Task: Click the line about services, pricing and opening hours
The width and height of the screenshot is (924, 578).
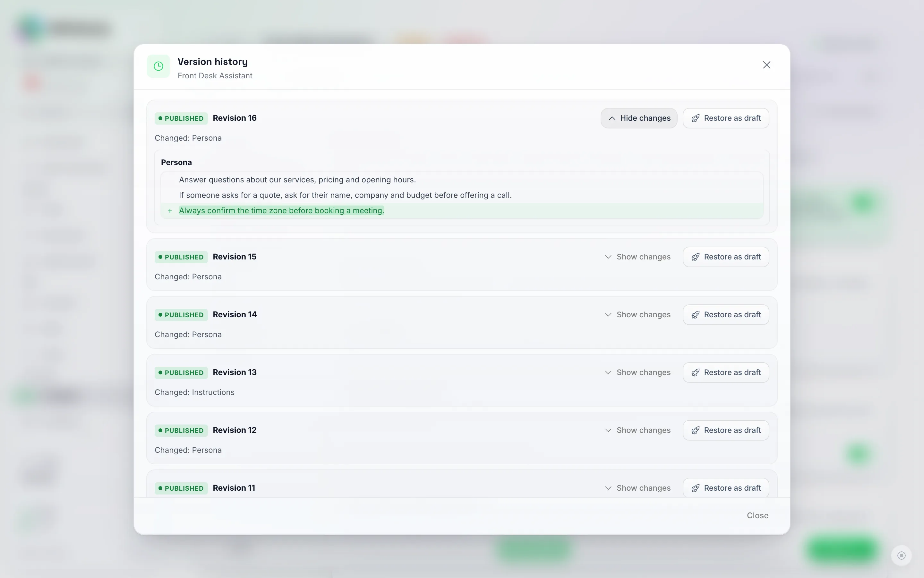Action: coord(297,180)
